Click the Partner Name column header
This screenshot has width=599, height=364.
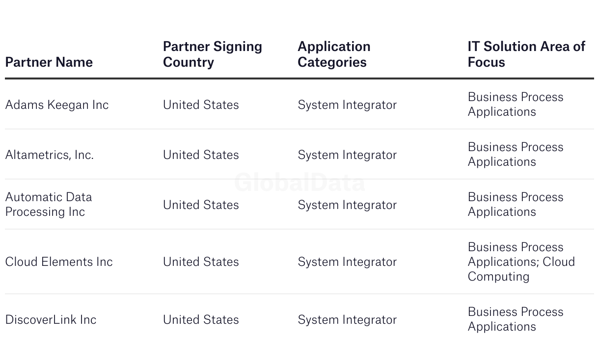(x=49, y=62)
